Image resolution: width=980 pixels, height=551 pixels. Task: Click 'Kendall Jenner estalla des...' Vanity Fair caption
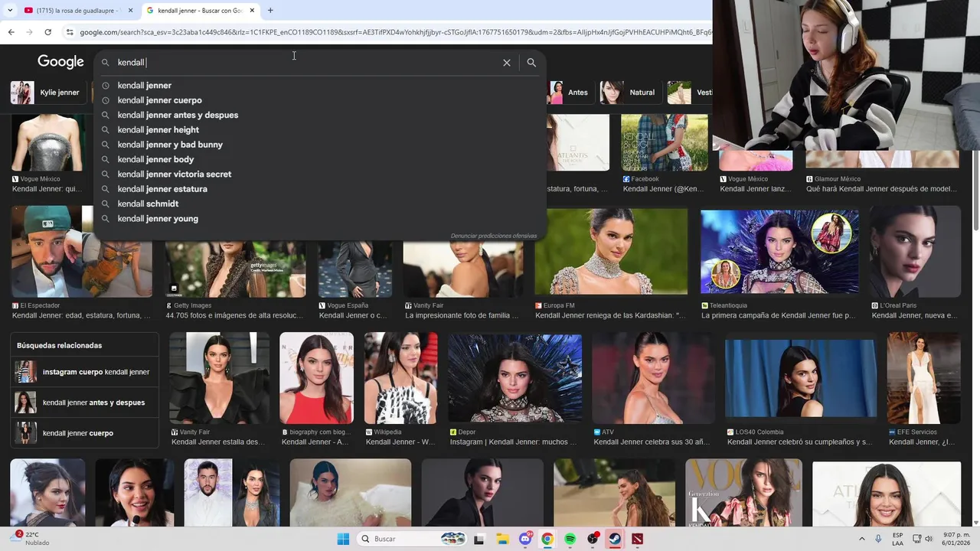[218, 442]
